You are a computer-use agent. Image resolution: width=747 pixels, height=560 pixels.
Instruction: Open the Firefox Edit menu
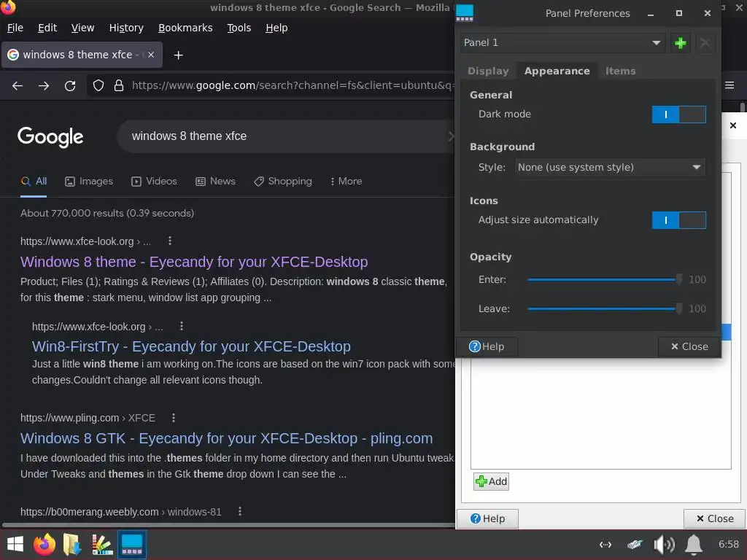click(x=47, y=28)
